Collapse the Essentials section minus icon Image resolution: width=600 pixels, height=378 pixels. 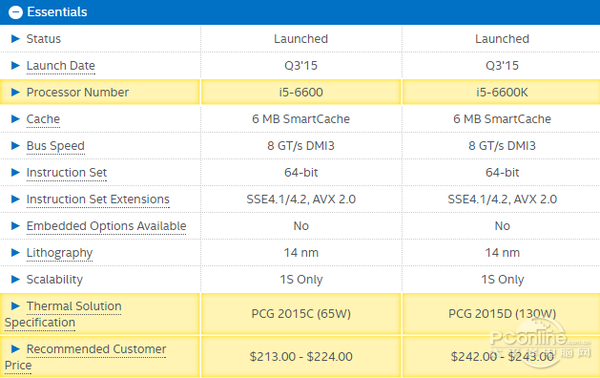click(16, 12)
